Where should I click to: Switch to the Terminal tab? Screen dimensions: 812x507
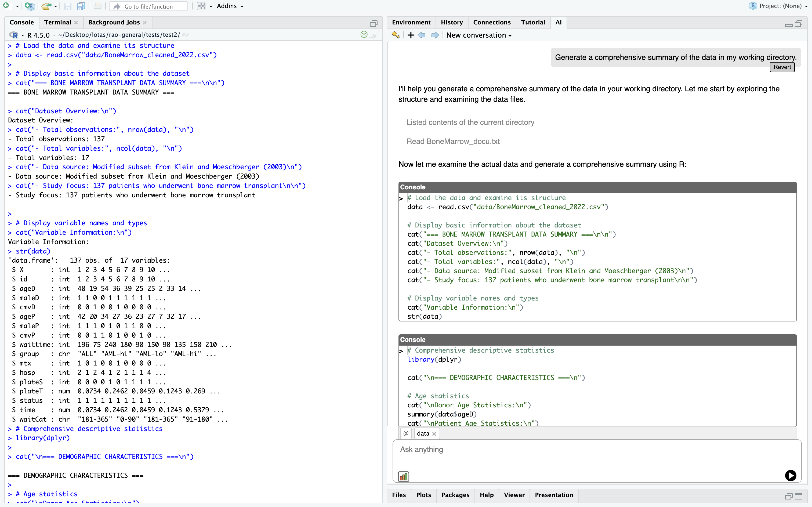click(x=58, y=22)
